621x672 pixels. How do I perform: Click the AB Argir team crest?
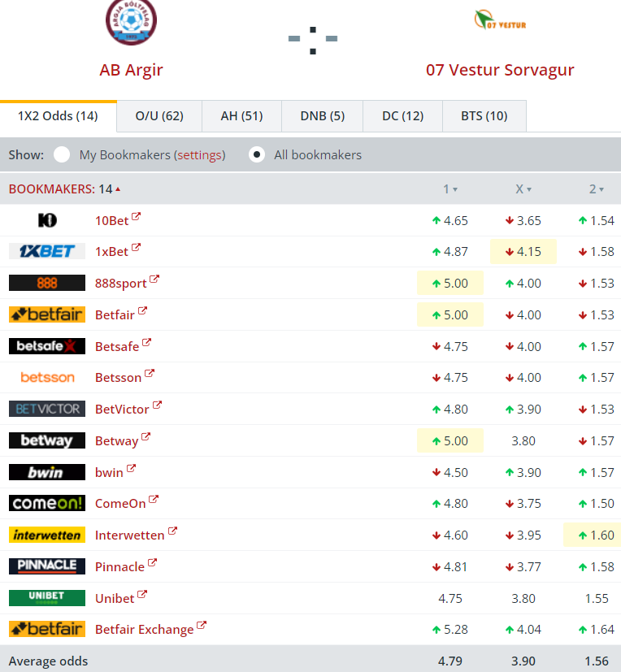[x=131, y=21]
